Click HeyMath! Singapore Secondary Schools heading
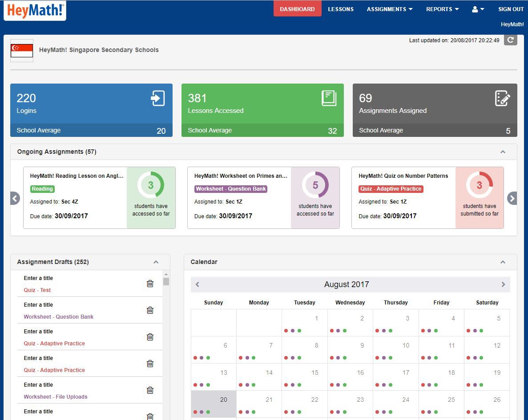 click(x=99, y=50)
